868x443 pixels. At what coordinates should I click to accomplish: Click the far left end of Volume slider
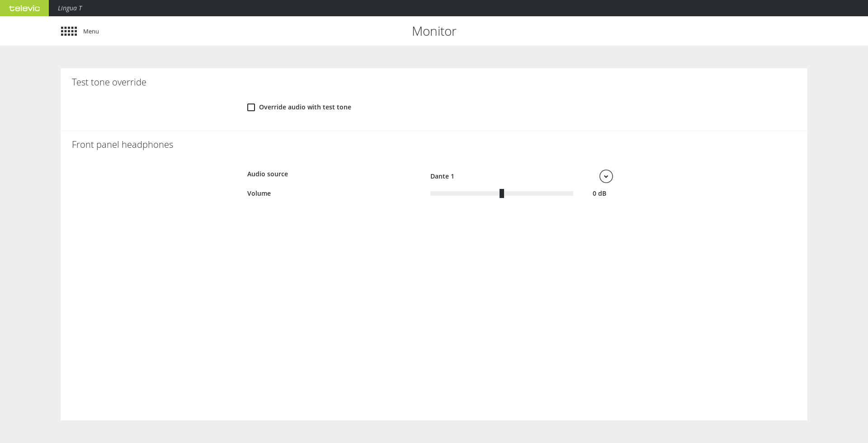(432, 193)
